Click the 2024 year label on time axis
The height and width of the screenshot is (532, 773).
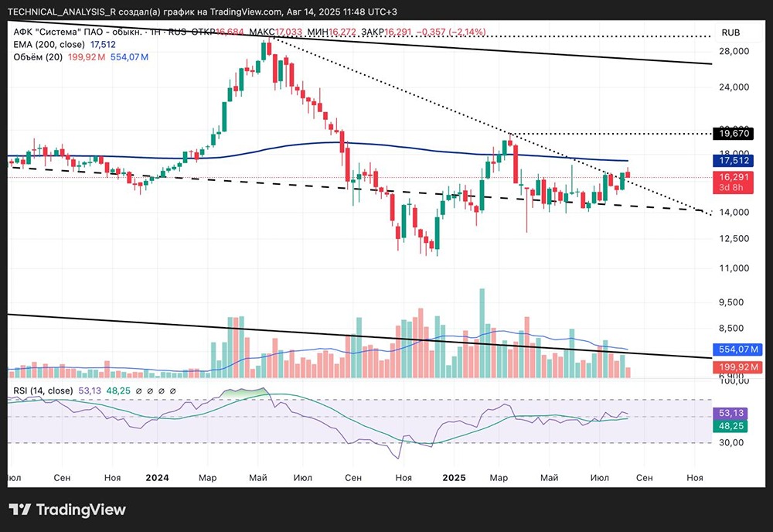click(x=157, y=478)
